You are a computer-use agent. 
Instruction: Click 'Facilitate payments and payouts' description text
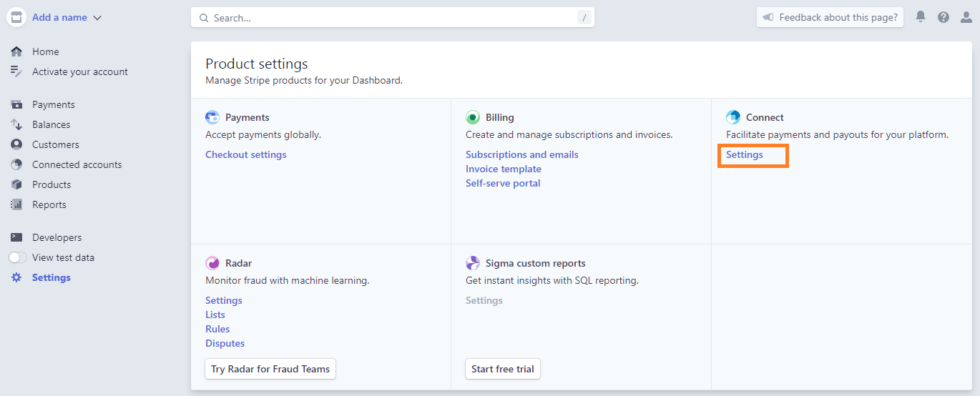837,134
